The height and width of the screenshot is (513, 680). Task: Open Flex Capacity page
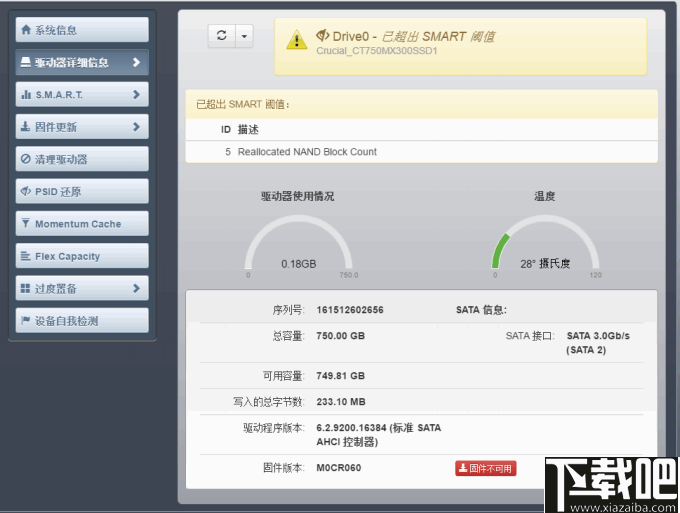coord(82,256)
